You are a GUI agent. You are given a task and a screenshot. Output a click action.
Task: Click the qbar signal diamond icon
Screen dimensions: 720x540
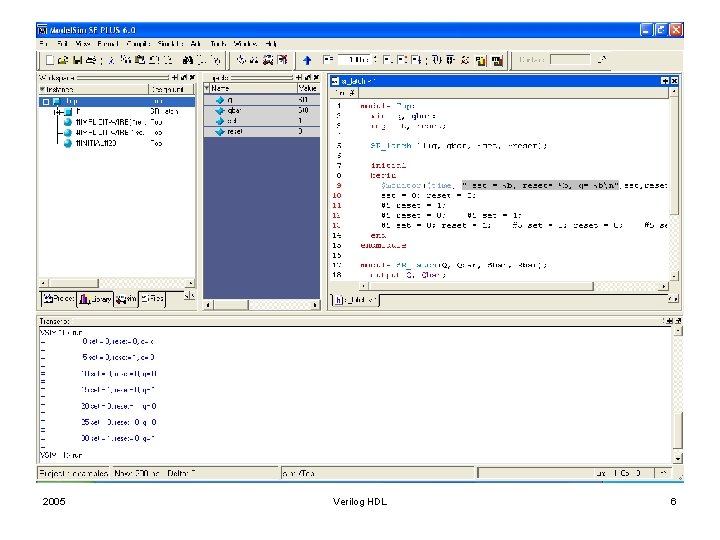219,110
